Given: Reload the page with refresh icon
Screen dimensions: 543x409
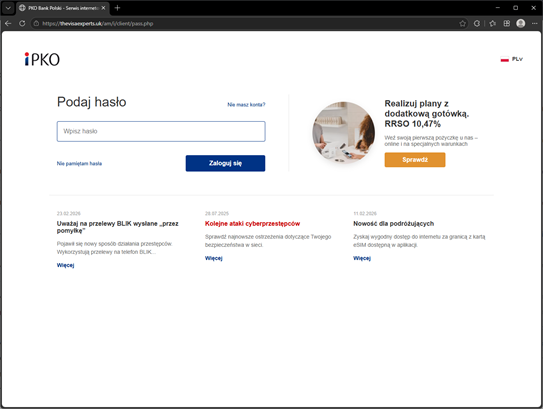Looking at the screenshot, I should point(22,23).
